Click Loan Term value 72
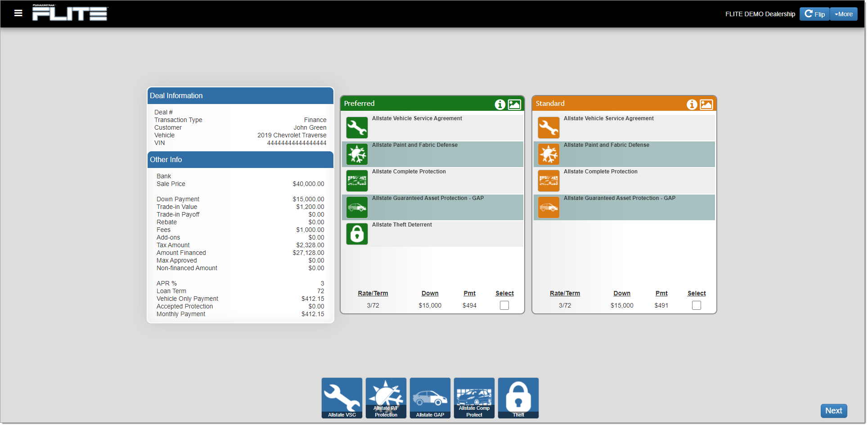Viewport: 868px width, 426px height. click(321, 291)
